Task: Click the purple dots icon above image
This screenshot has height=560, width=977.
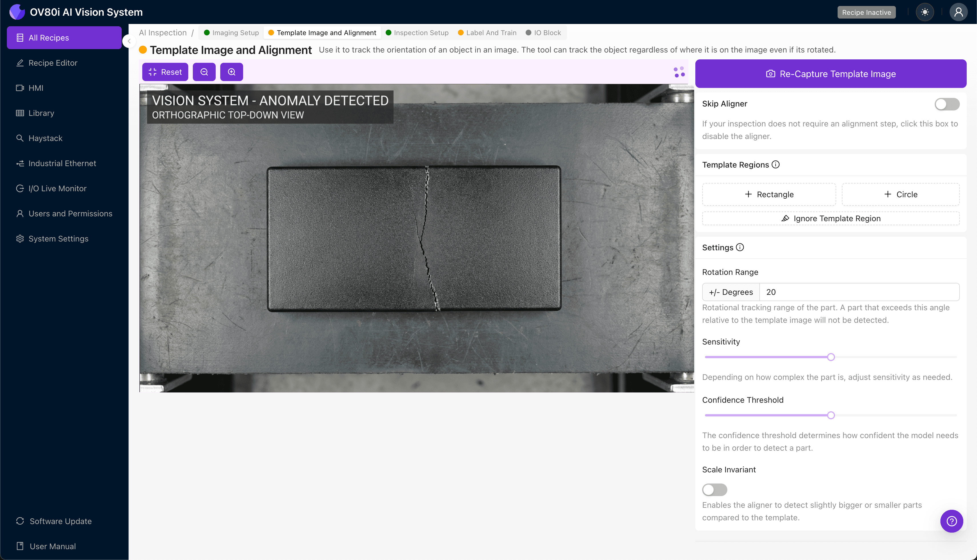Action: (x=679, y=72)
